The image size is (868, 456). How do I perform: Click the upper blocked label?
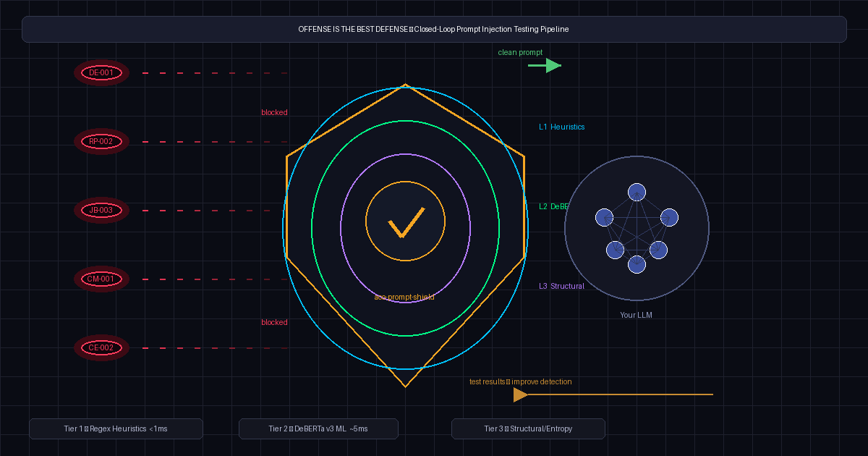point(274,112)
